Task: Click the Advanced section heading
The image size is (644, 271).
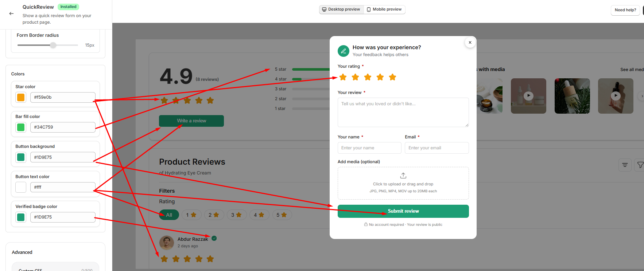Action: [x=22, y=252]
